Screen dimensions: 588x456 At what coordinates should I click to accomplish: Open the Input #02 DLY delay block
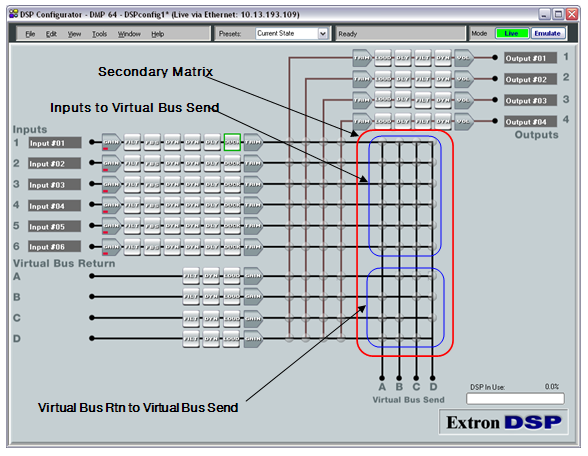(212, 163)
